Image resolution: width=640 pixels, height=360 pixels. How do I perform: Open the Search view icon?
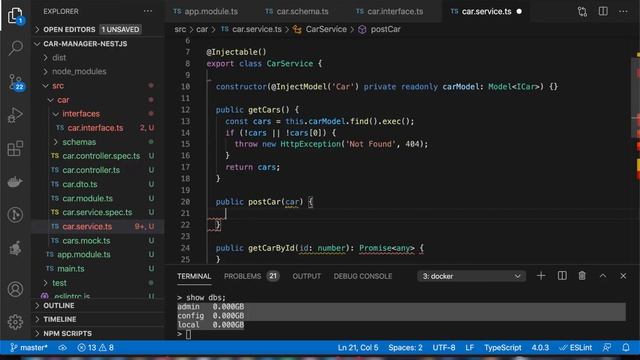[x=16, y=48]
